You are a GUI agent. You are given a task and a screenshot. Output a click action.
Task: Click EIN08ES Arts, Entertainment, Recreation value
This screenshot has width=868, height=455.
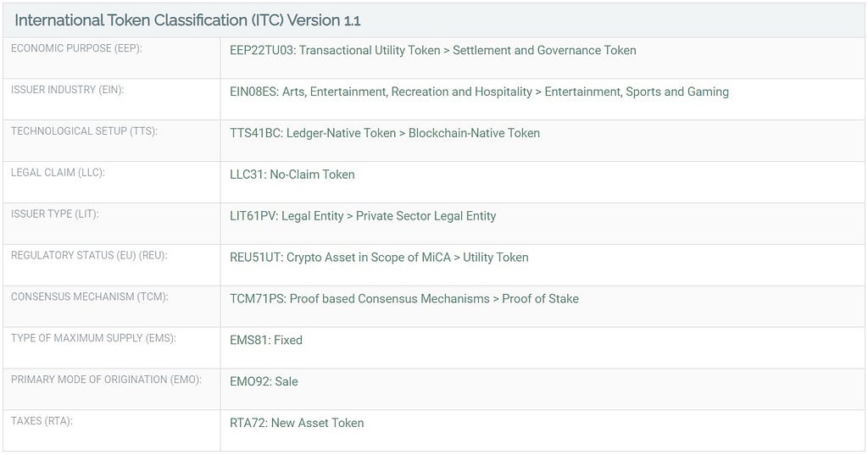click(480, 92)
